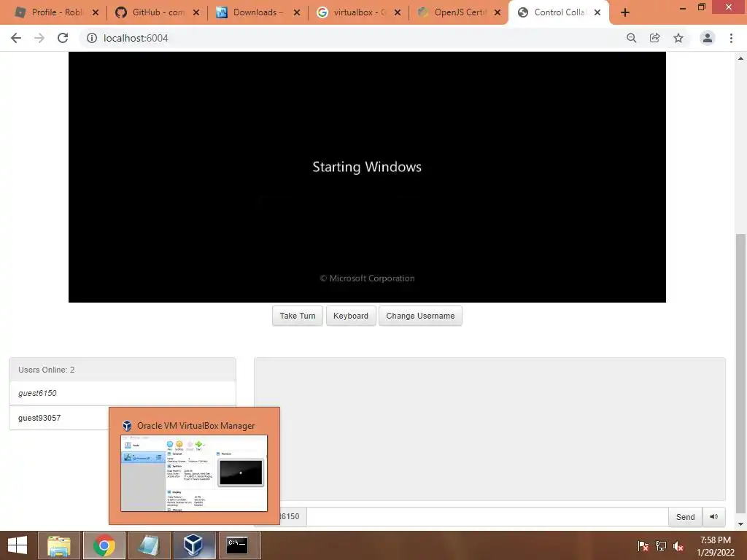
Task: Open Command Prompt from taskbar
Action: click(x=237, y=545)
